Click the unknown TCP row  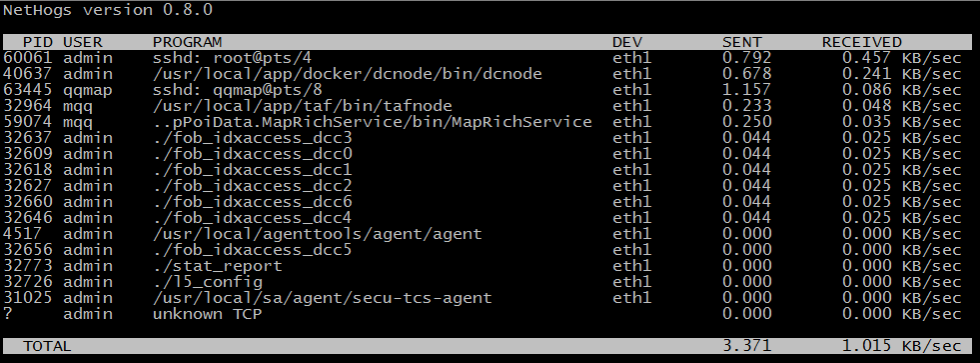pos(483,314)
